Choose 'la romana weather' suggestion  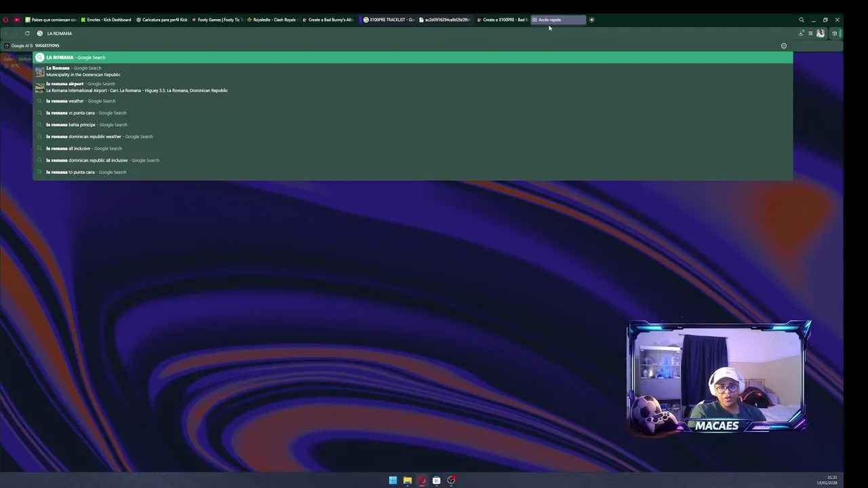[413, 101]
